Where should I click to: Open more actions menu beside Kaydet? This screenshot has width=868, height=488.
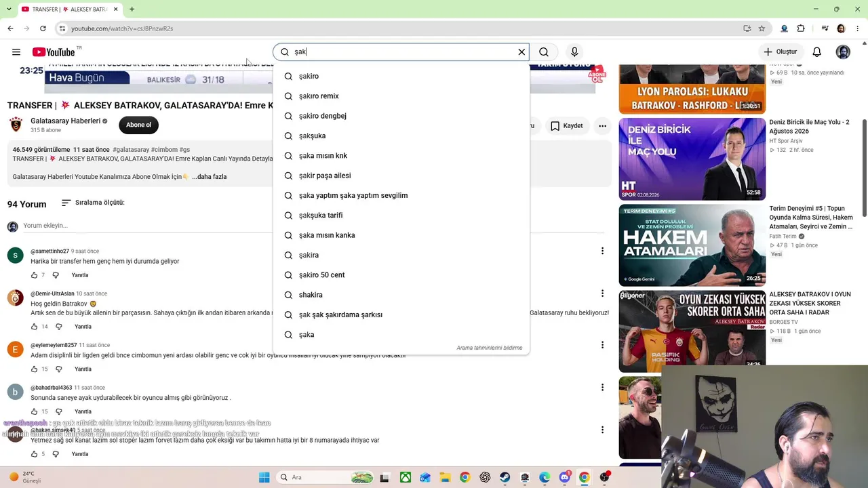coord(602,125)
